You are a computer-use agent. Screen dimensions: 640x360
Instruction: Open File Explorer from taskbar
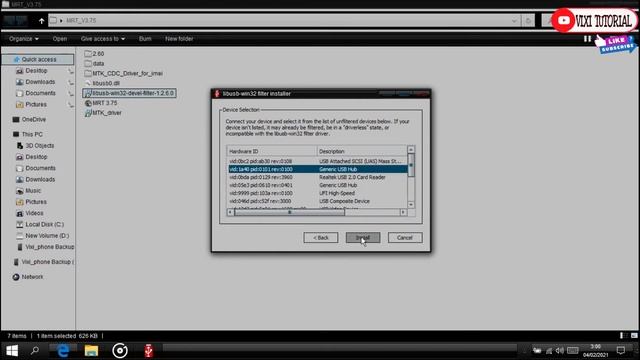pyautogui.click(x=91, y=351)
